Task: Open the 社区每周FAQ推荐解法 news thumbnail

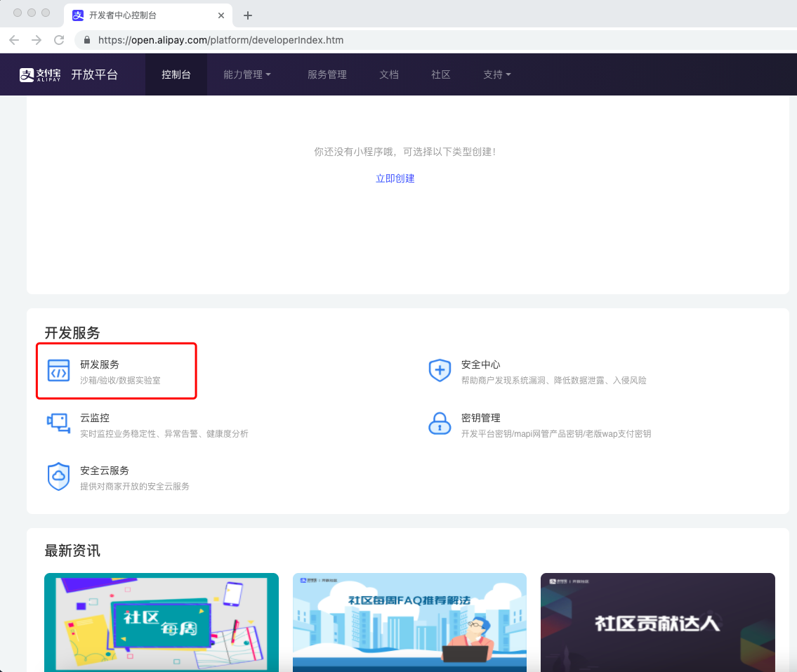Action: pyautogui.click(x=409, y=621)
